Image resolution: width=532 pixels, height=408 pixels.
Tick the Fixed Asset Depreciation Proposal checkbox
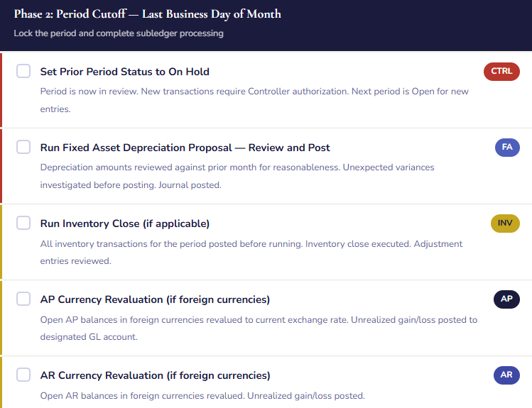point(23,147)
